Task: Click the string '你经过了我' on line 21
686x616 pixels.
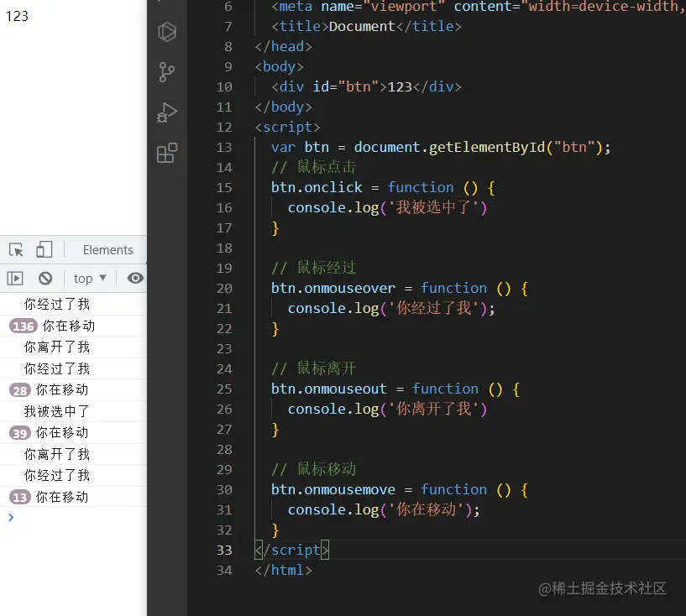Action: (x=433, y=308)
